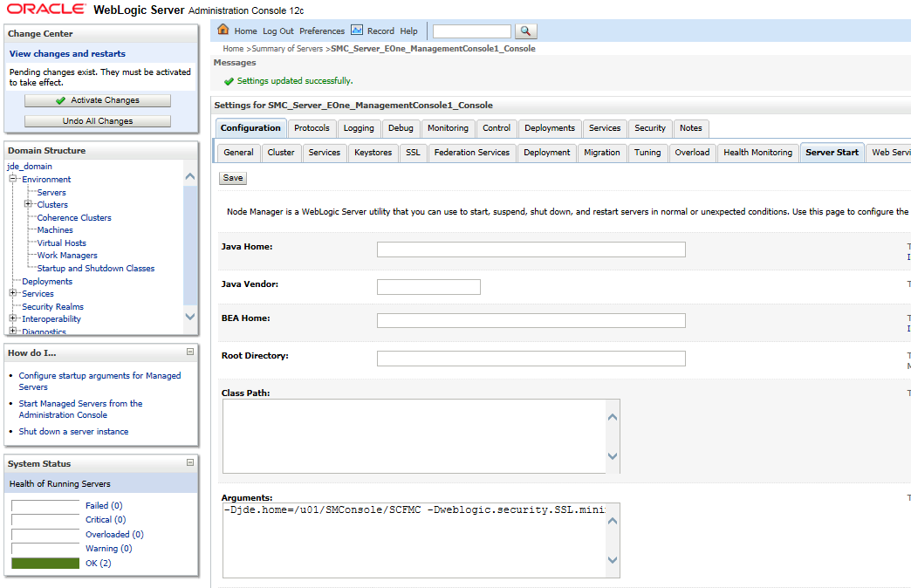The width and height of the screenshot is (911, 588).
Task: Switch to the Keystores sub-tab
Action: tap(373, 153)
